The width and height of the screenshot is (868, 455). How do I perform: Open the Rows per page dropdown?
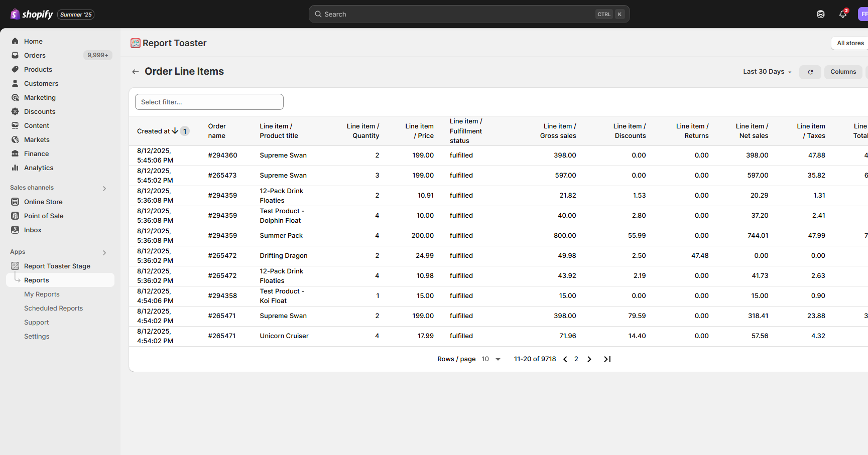coord(491,359)
